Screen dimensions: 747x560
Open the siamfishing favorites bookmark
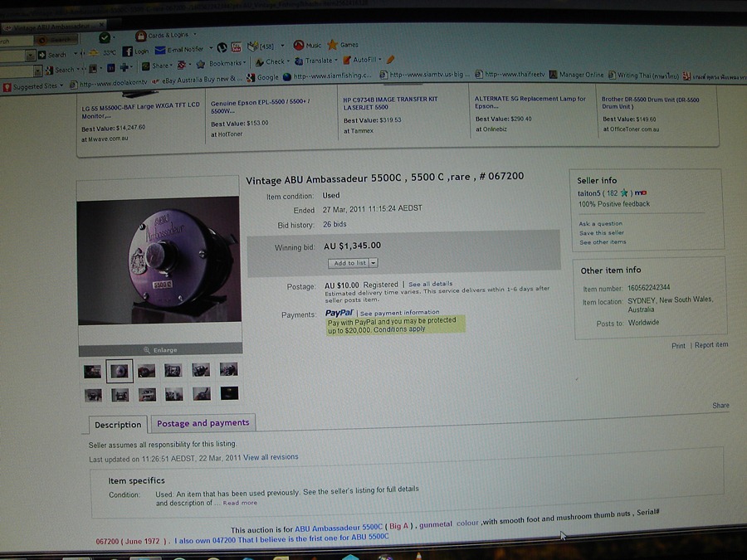pos(327,76)
